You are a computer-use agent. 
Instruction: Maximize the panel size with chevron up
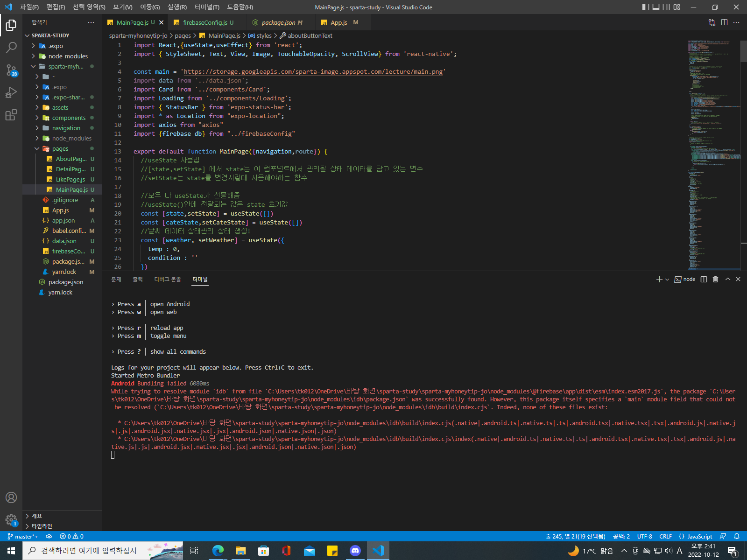[x=727, y=279]
